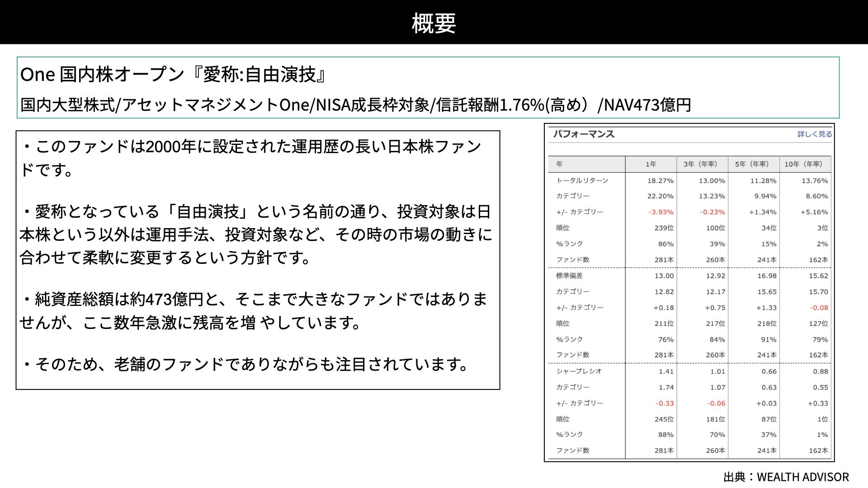The height and width of the screenshot is (488, 868).
Task: Click the red -0.08 deviation difference
Action: (x=819, y=308)
